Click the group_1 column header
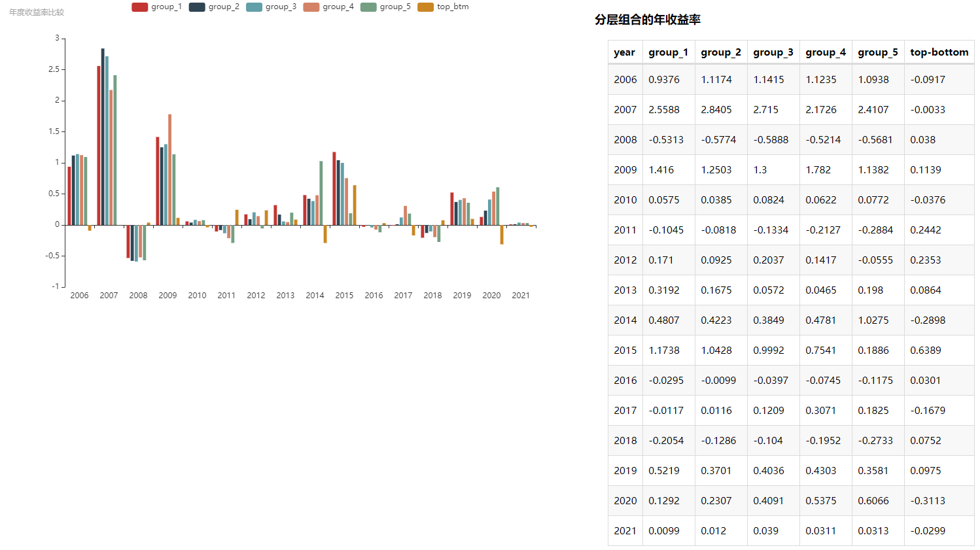Screen dimensions: 980x550 668,52
